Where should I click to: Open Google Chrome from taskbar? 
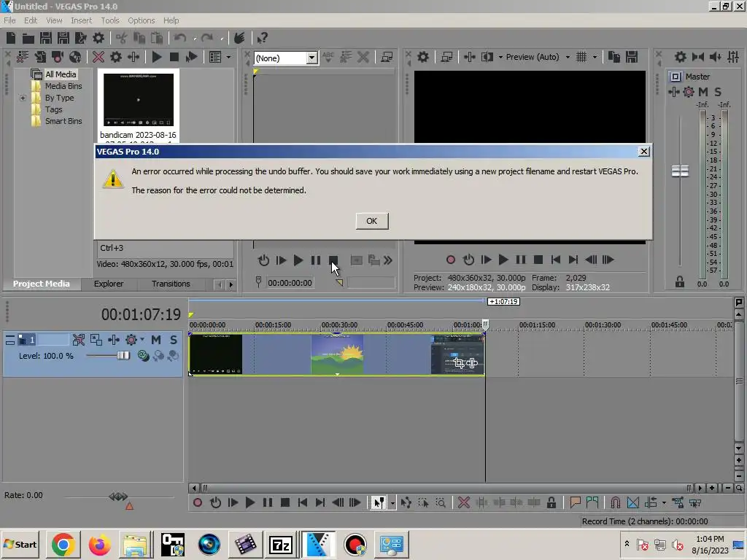coord(63,544)
